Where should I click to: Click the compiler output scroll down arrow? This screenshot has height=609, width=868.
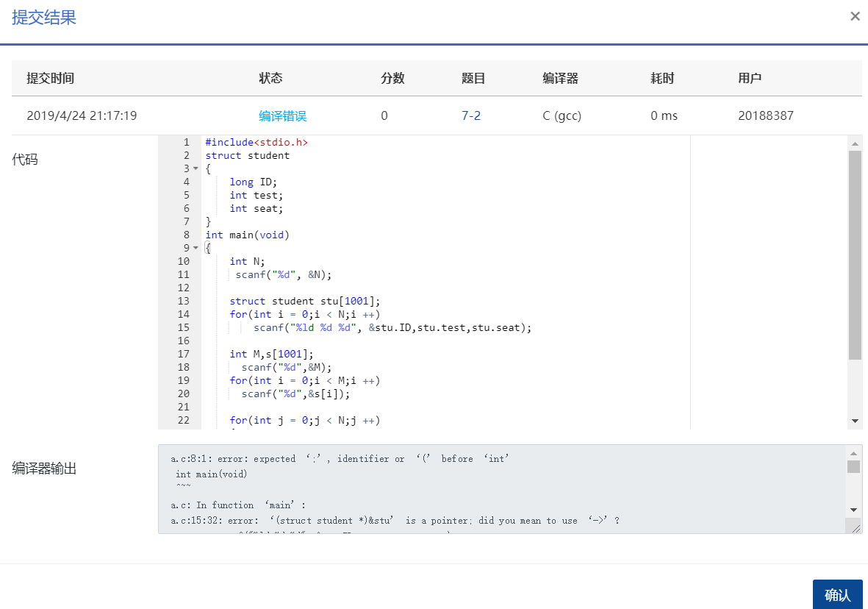tap(853, 510)
